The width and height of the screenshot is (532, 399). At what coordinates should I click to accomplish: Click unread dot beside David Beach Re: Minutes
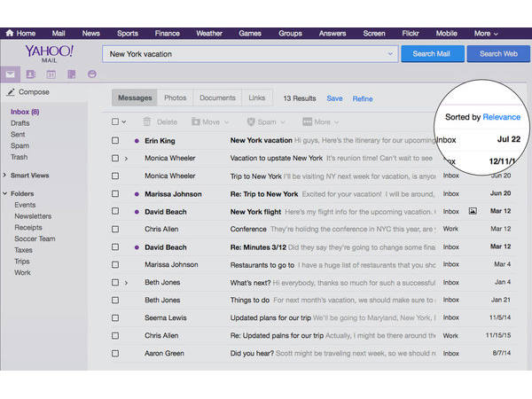(x=137, y=247)
